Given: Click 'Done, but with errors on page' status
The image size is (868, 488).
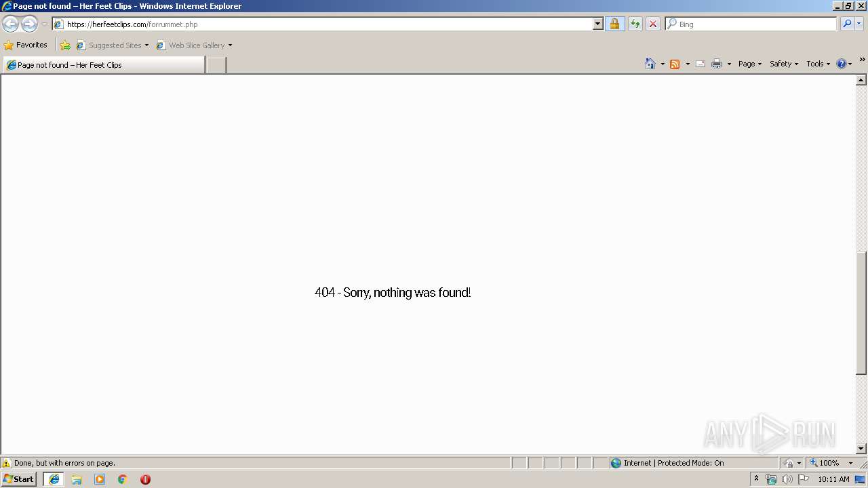Looking at the screenshot, I should coord(65,464).
